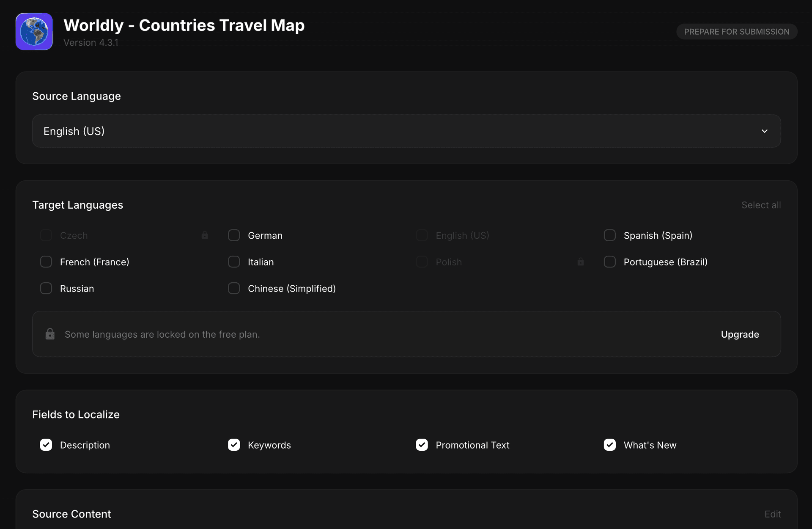This screenshot has height=529, width=812.
Task: Disable the What's New field
Action: click(609, 445)
